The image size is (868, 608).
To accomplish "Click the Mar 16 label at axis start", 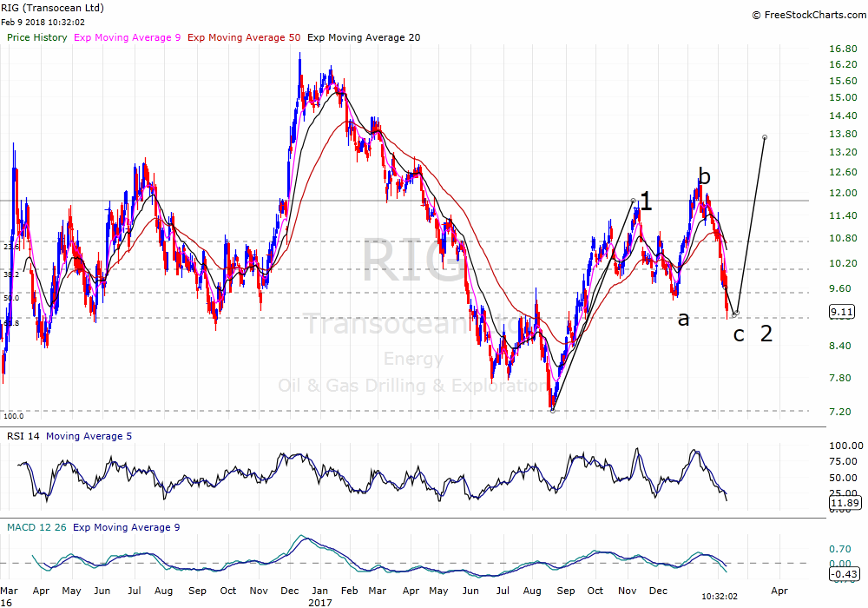I will [x=9, y=597].
